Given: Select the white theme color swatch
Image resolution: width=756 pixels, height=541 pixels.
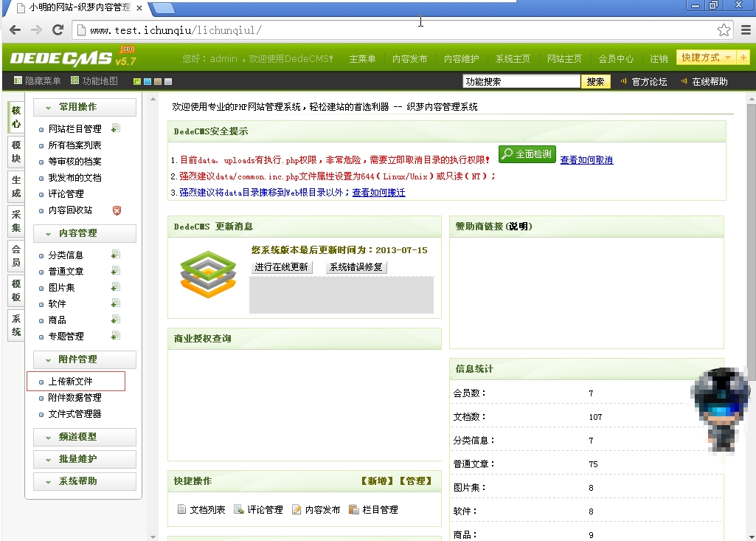Looking at the screenshot, I should pyautogui.click(x=168, y=82).
